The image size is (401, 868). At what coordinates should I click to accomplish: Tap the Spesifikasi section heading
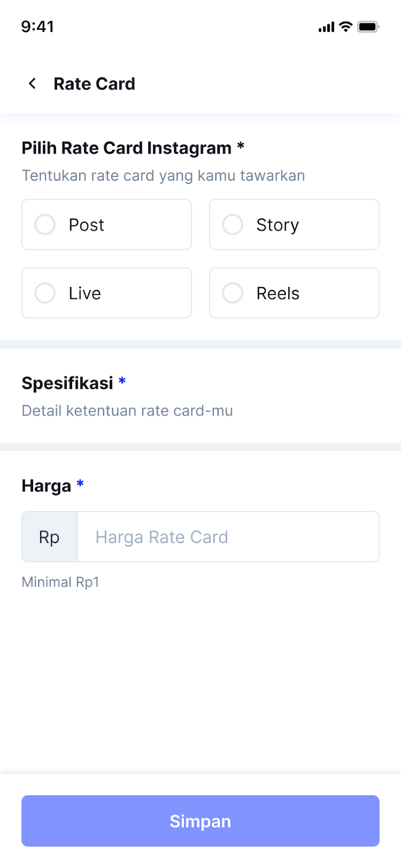tap(67, 383)
